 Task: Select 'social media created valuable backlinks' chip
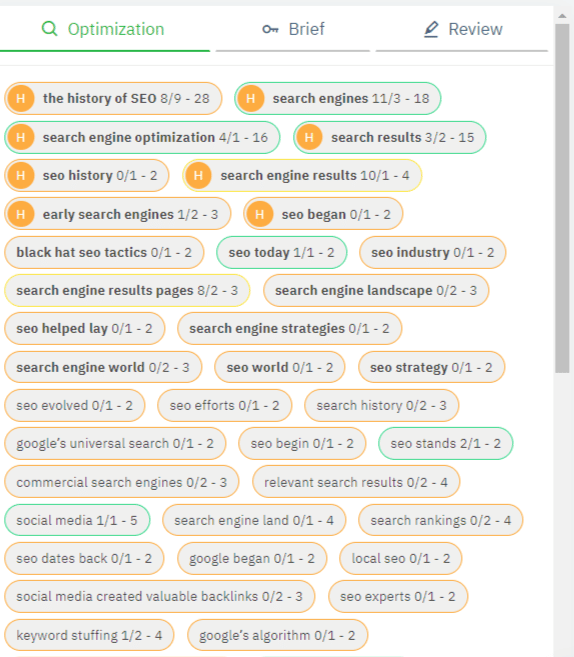click(x=159, y=597)
